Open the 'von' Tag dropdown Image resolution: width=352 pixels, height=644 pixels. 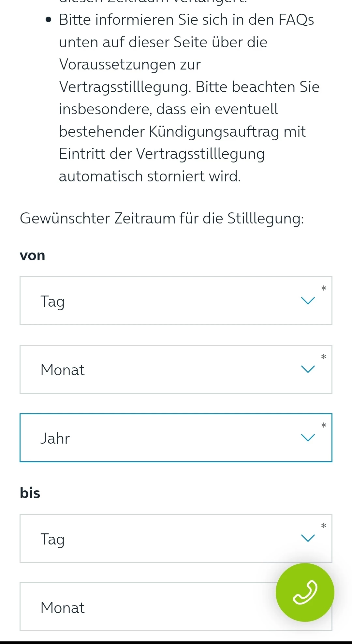click(163, 301)
